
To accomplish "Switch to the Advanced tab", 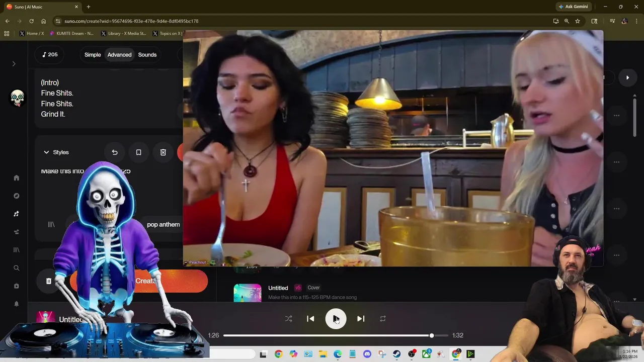I will point(119,55).
